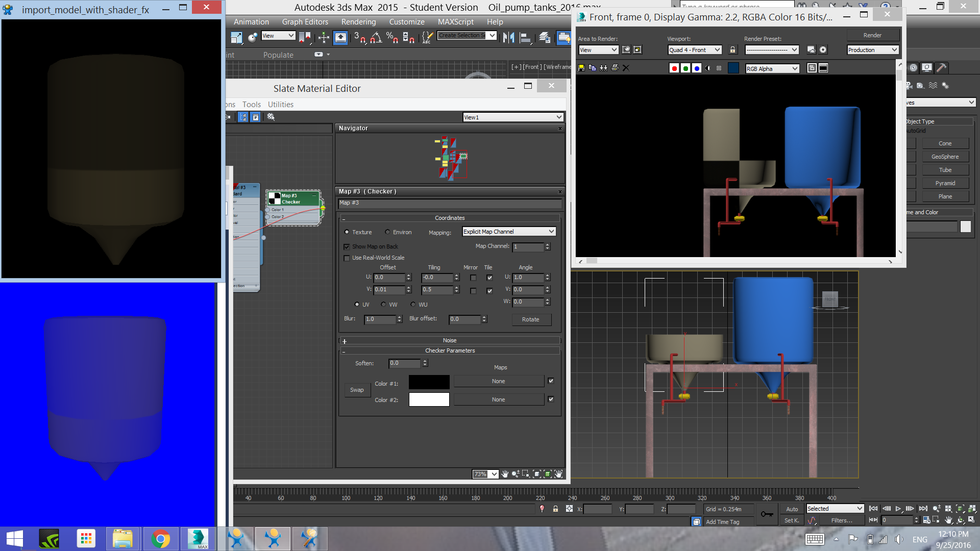
Task: Click the white Color #2 swatch
Action: [429, 399]
